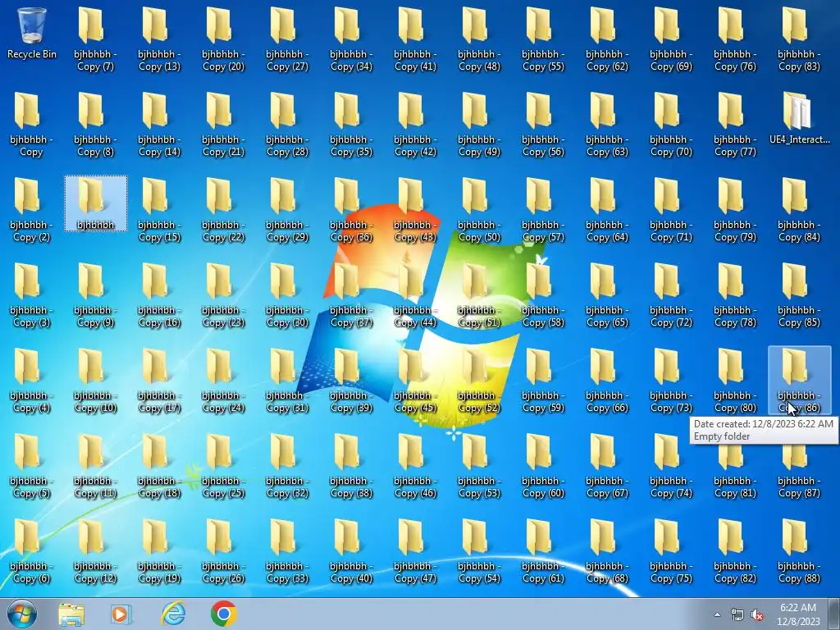Screen dimensions: 840x630
Task: Select the folder named bjhbhbh
Action: click(x=95, y=203)
